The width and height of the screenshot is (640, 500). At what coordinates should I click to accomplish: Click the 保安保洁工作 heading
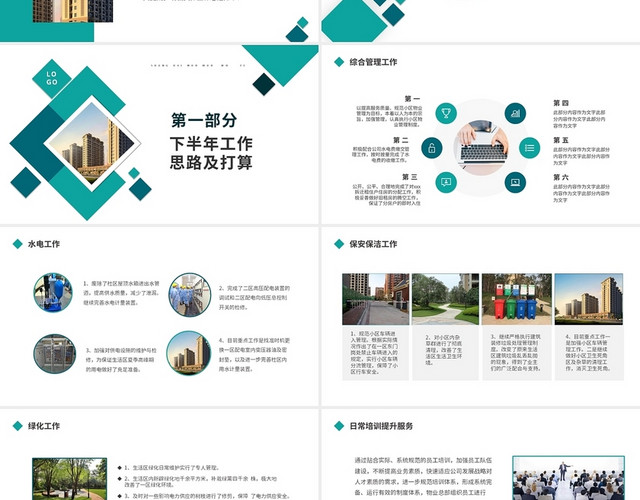(x=373, y=244)
